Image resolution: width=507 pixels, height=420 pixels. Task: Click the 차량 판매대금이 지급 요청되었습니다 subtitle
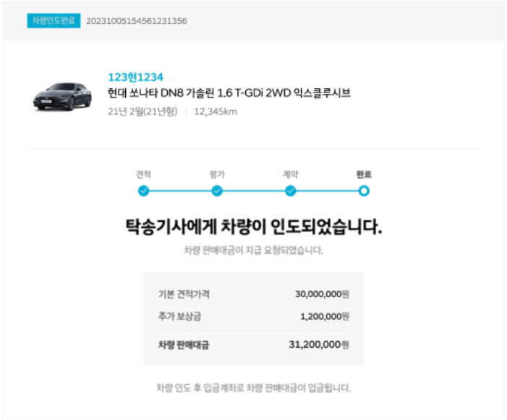[x=254, y=250]
